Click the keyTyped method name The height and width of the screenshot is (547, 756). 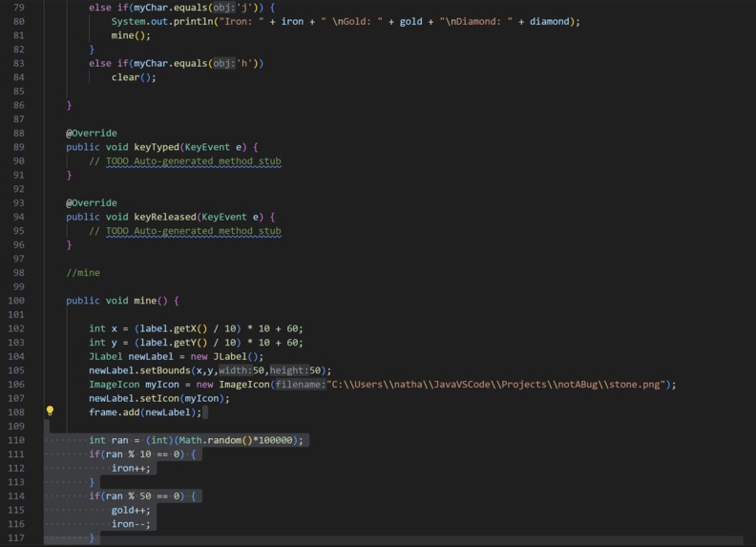pos(157,147)
